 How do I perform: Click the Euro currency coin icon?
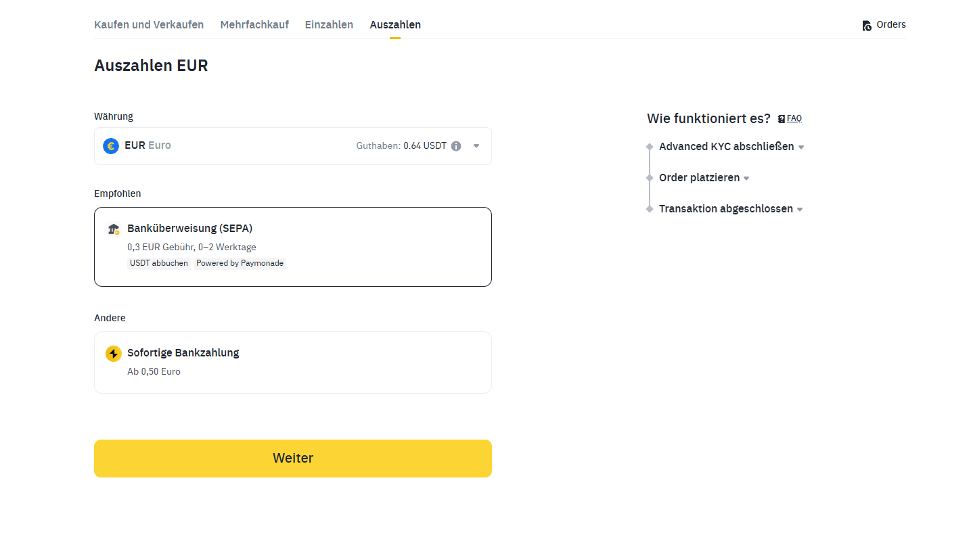[111, 145]
